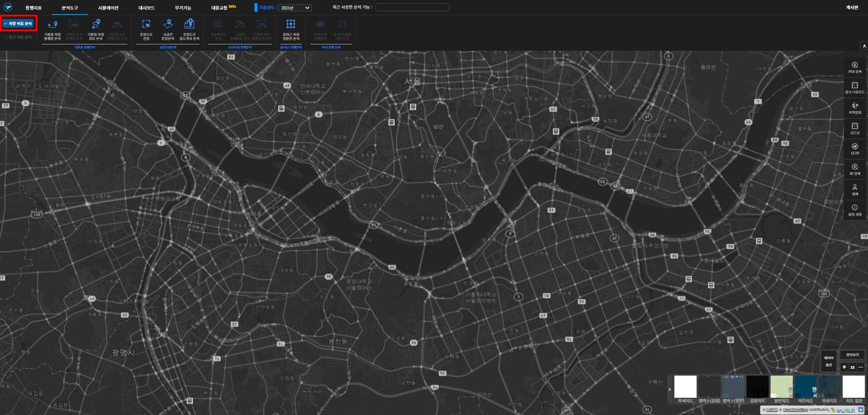Select 기종점 차량 통행량 분석 tool
The height and width of the screenshot is (415, 868).
pos(53,30)
